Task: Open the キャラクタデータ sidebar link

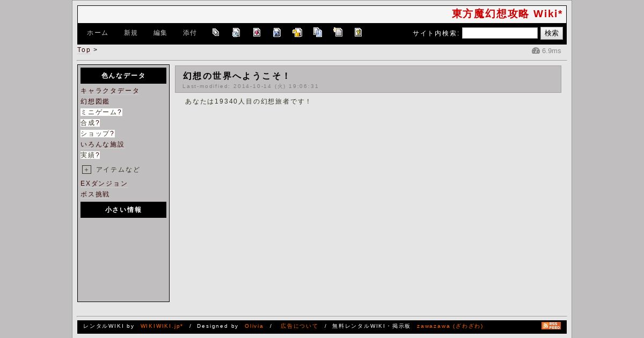Action: [x=110, y=91]
